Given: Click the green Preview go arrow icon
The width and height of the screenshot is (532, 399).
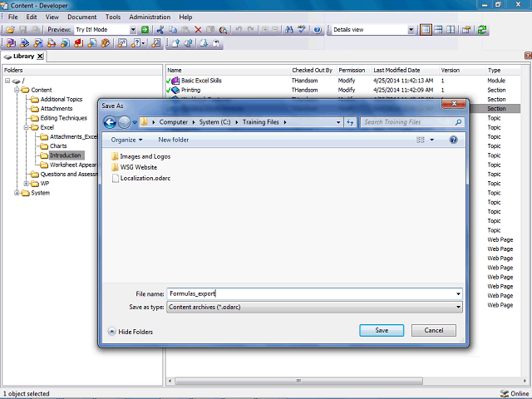Looking at the screenshot, I should pyautogui.click(x=145, y=30).
